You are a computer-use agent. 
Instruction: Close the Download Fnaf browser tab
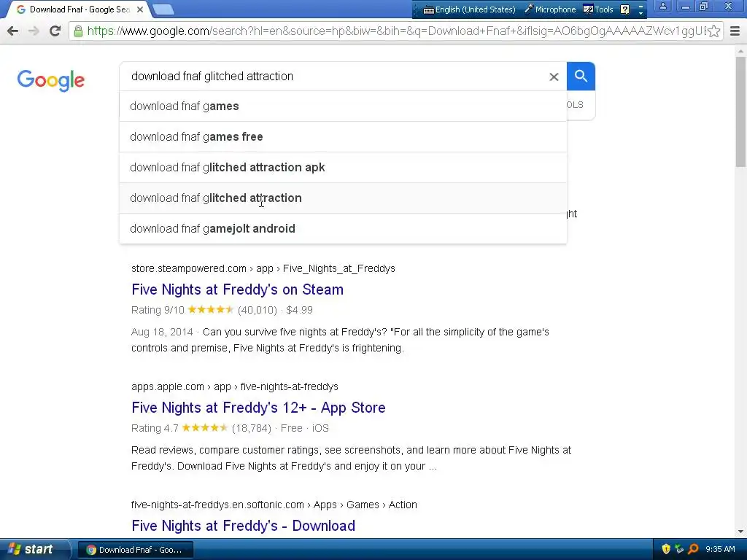tap(140, 9)
